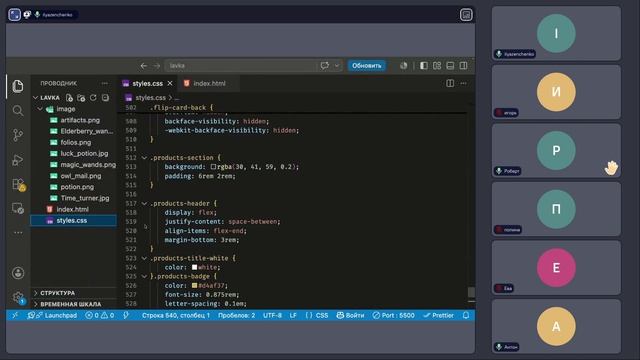The width and height of the screenshot is (640, 360).
Task: Split the editor to the right
Action: coord(450,83)
